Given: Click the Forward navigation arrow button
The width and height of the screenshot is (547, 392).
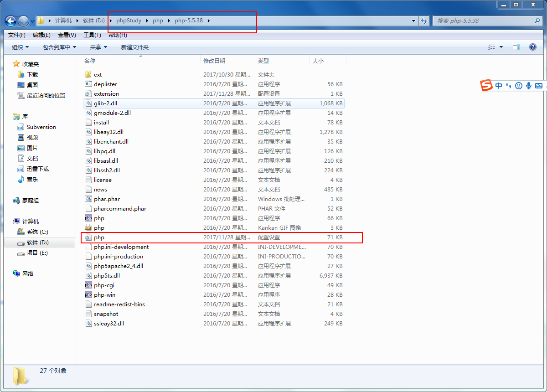Looking at the screenshot, I should [23, 21].
